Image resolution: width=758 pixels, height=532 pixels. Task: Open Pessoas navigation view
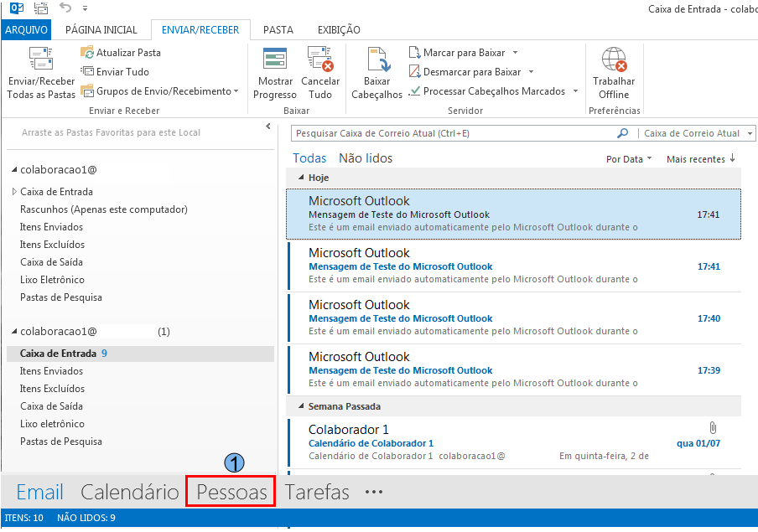(231, 492)
